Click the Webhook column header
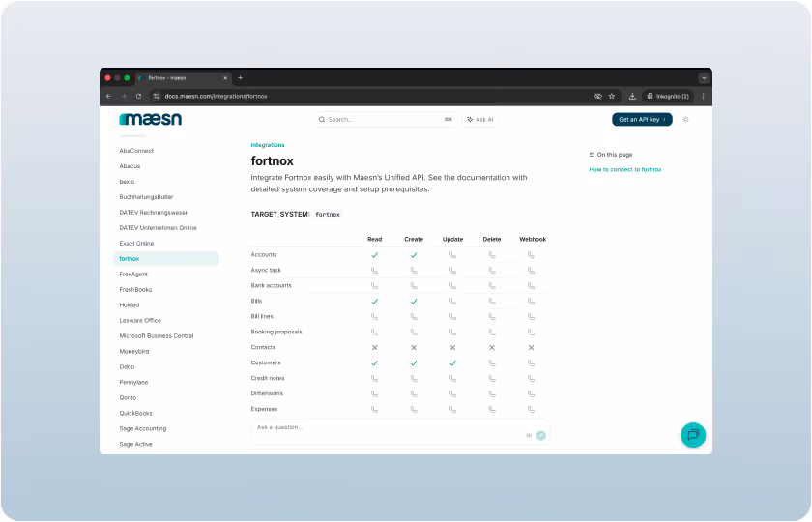Screen dimensions: 812x522 533,240
